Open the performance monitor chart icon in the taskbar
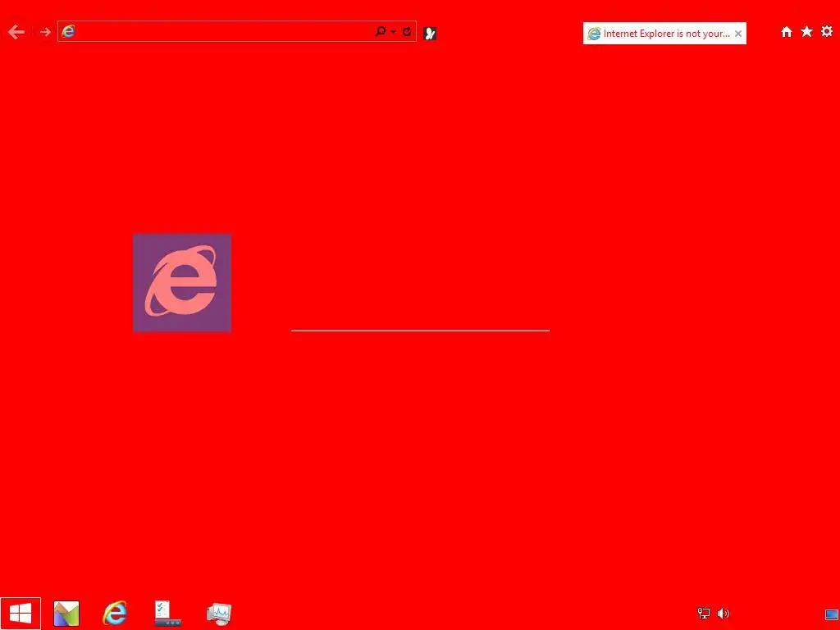 [x=219, y=614]
